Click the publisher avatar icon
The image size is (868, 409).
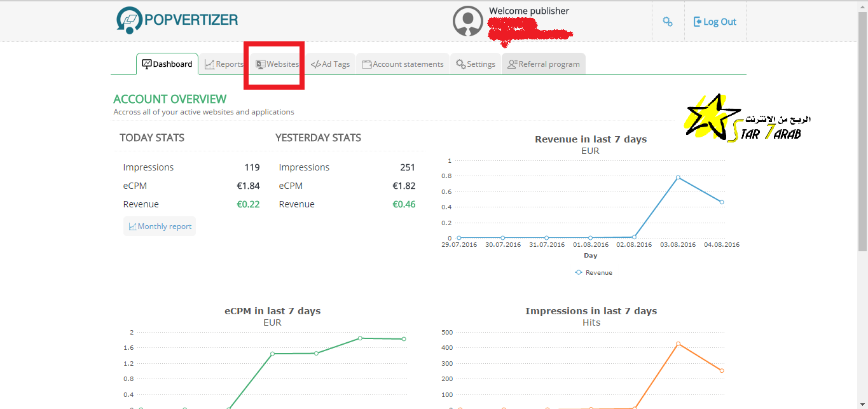coord(468,21)
